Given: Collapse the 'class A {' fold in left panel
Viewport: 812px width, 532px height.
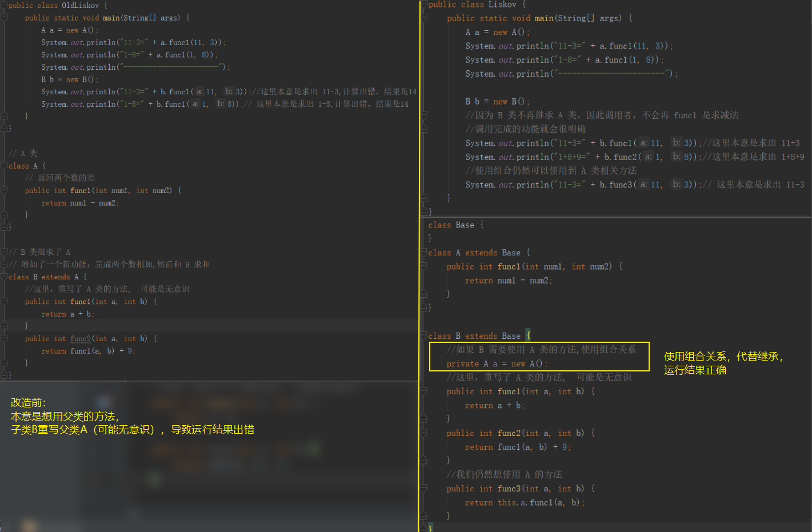Looking at the screenshot, I should tap(3, 166).
